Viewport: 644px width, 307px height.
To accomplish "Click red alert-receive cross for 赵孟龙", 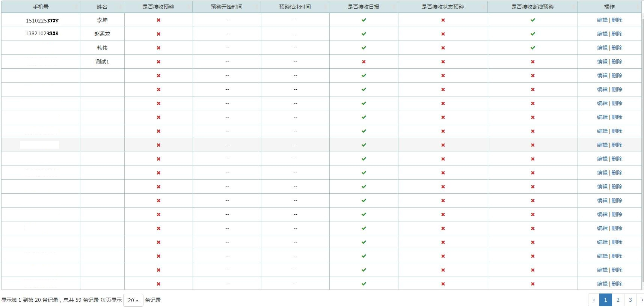I will [x=158, y=34].
